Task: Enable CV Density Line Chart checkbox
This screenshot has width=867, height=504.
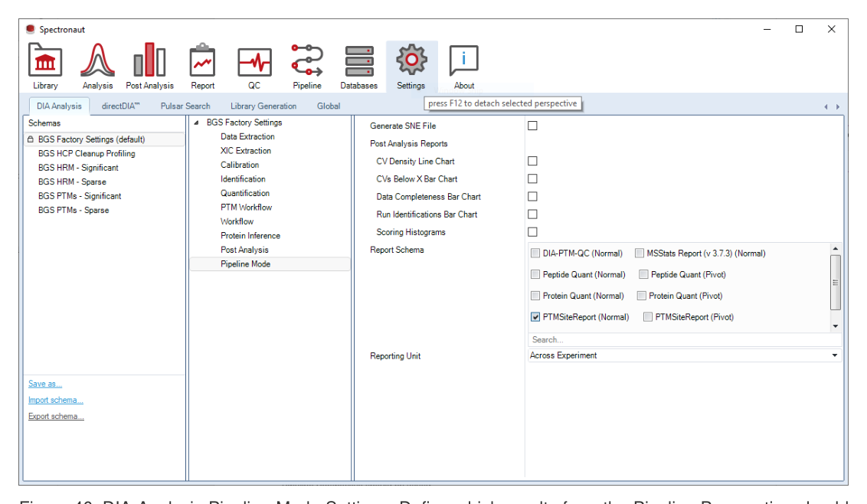Action: (532, 161)
